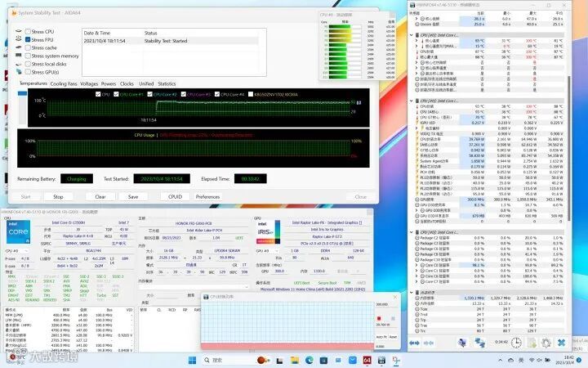
Task: Launch Microsoft Edge from the taskbar
Action: click(x=309, y=361)
